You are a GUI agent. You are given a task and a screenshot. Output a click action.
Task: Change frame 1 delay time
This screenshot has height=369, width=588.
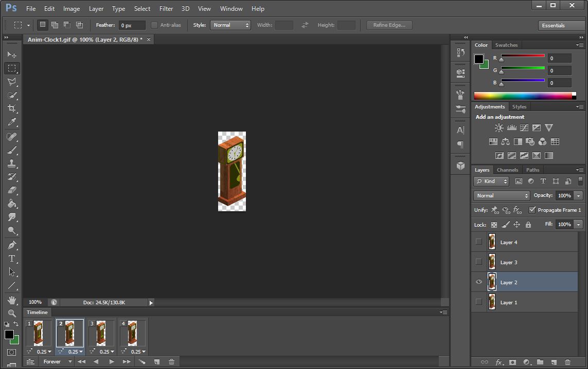point(44,352)
